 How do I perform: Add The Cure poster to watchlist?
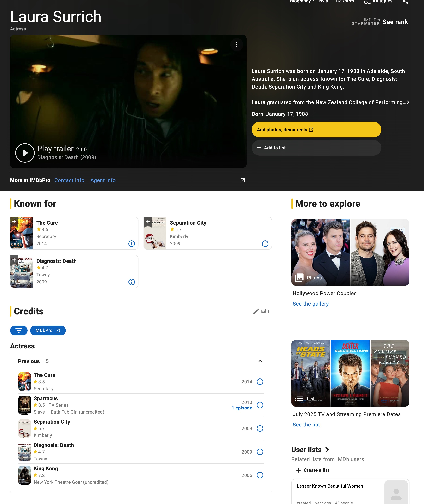pyautogui.click(x=14, y=222)
